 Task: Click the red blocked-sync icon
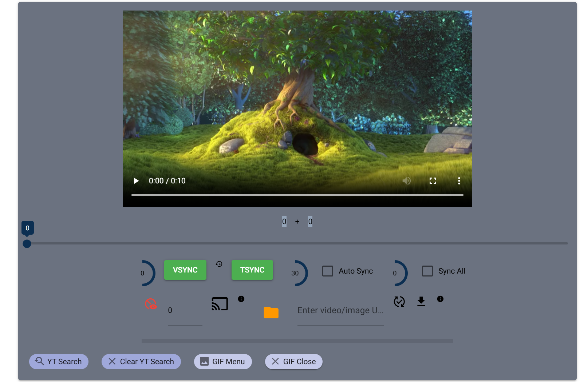(151, 304)
